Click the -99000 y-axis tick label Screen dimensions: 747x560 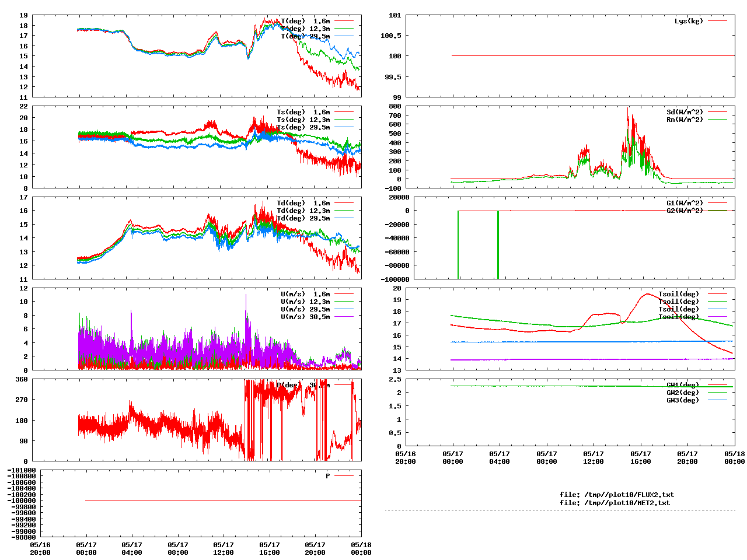(23, 531)
